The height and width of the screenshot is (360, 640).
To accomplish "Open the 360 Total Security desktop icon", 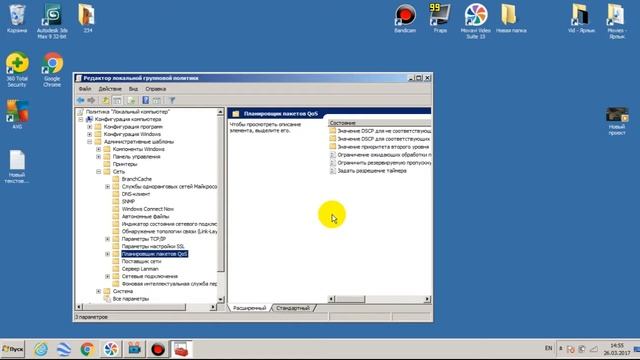I will (17, 69).
